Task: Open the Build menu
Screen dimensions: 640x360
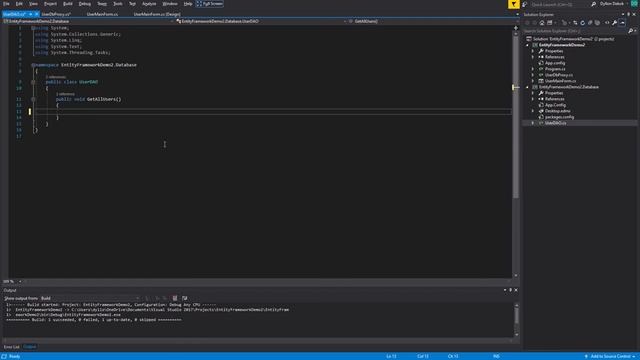Action: [x=68, y=4]
